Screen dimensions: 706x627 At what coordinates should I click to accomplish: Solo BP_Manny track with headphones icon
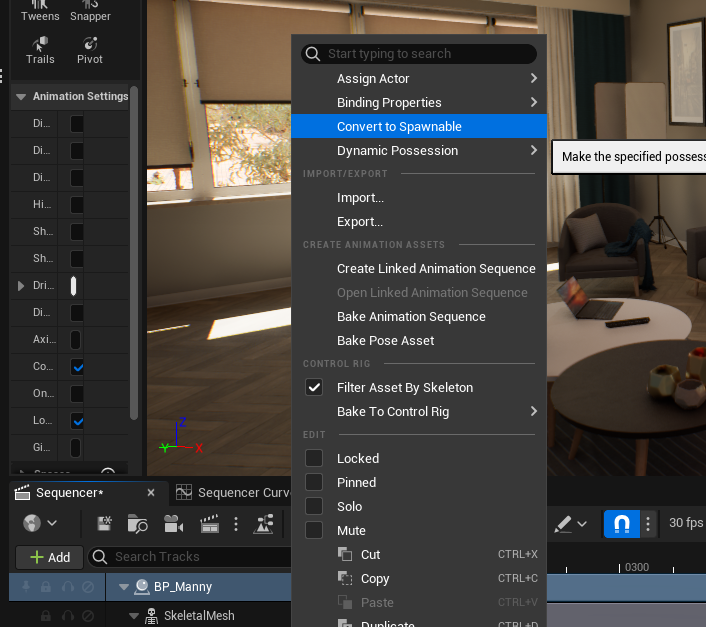[68, 586]
